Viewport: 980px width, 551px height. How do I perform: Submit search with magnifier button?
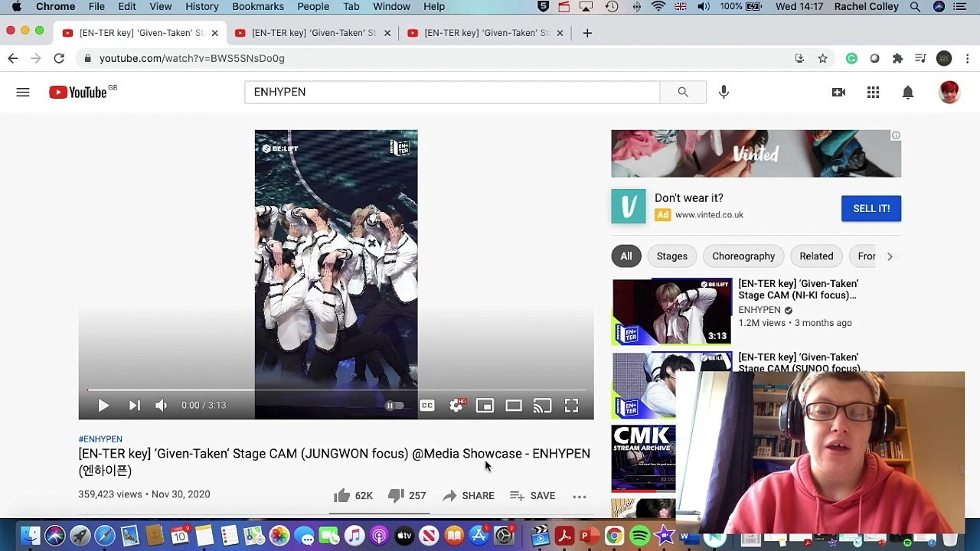[x=683, y=92]
